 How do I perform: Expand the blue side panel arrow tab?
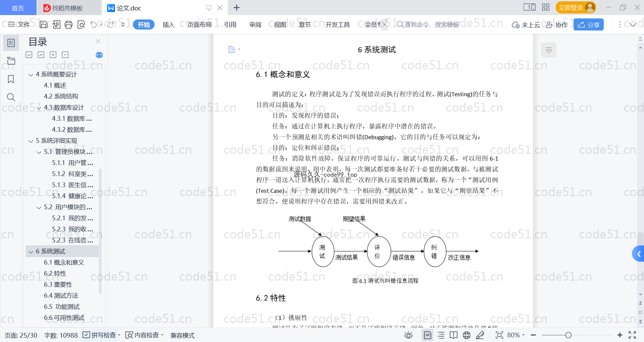tap(638, 254)
